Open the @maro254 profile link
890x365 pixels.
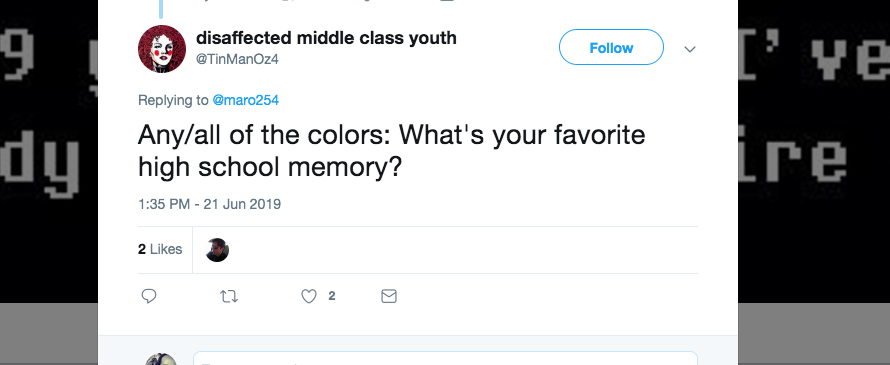point(245,100)
